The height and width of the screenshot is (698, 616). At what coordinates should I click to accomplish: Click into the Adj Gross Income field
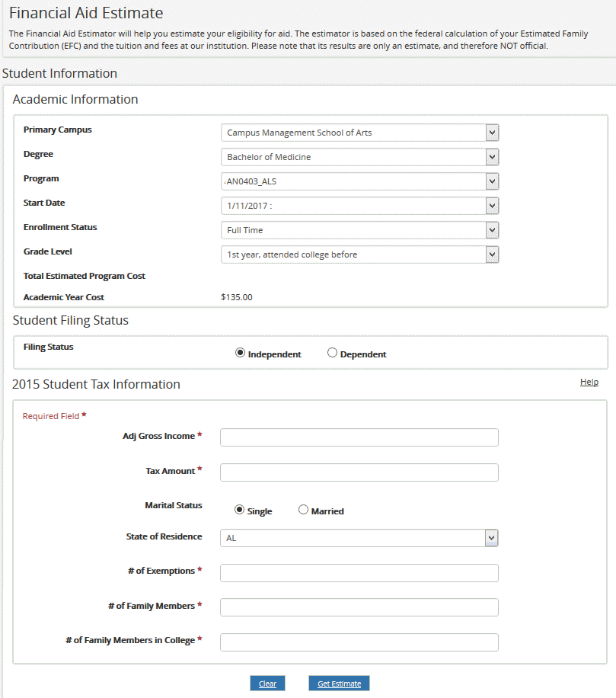[x=358, y=437]
